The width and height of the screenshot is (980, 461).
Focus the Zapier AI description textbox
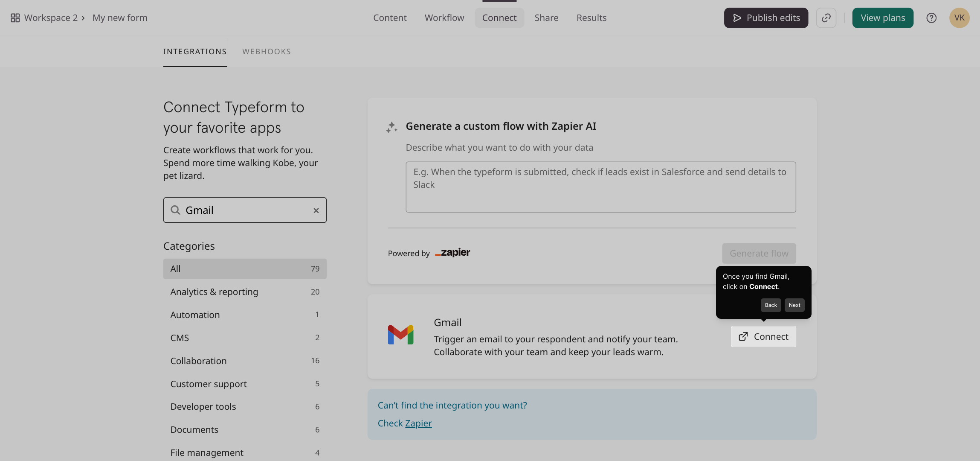[x=600, y=187]
